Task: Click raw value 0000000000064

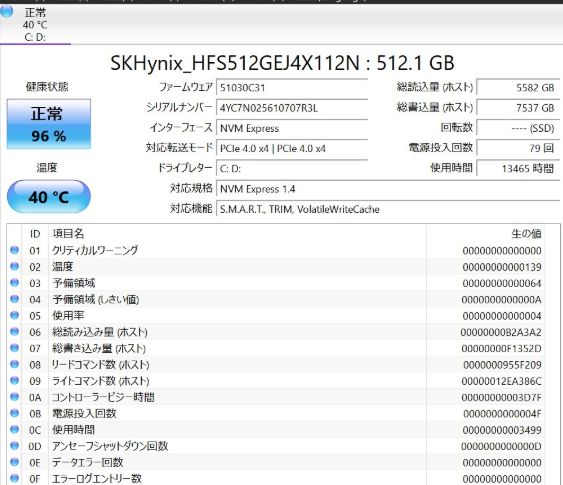Action: point(502,283)
